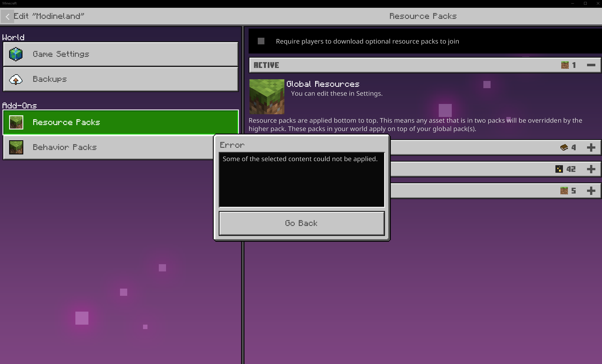Click the Global Resources grass block thumbnail
Image resolution: width=602 pixels, height=364 pixels.
point(267,97)
